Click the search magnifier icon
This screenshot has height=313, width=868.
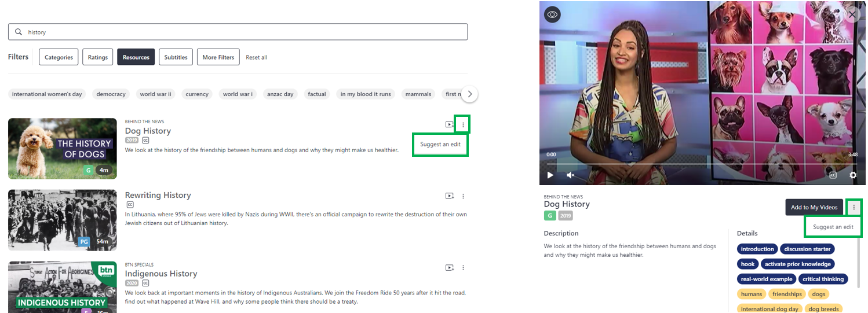pyautogui.click(x=19, y=32)
